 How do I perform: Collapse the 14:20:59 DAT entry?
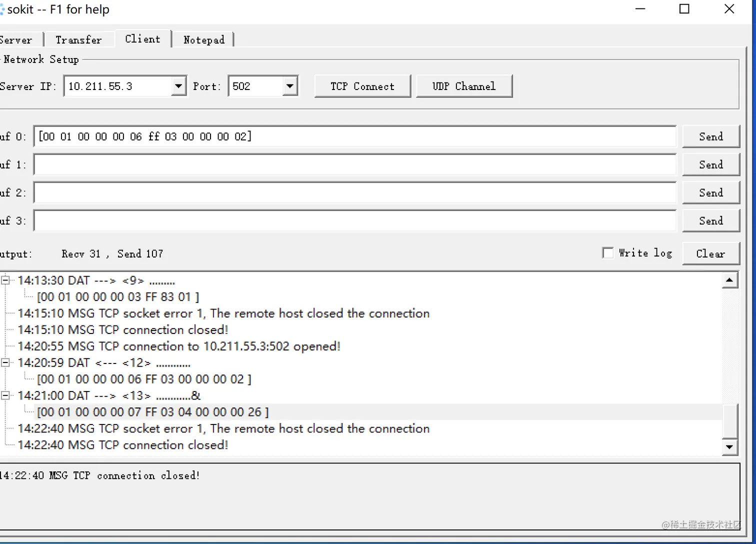point(5,362)
